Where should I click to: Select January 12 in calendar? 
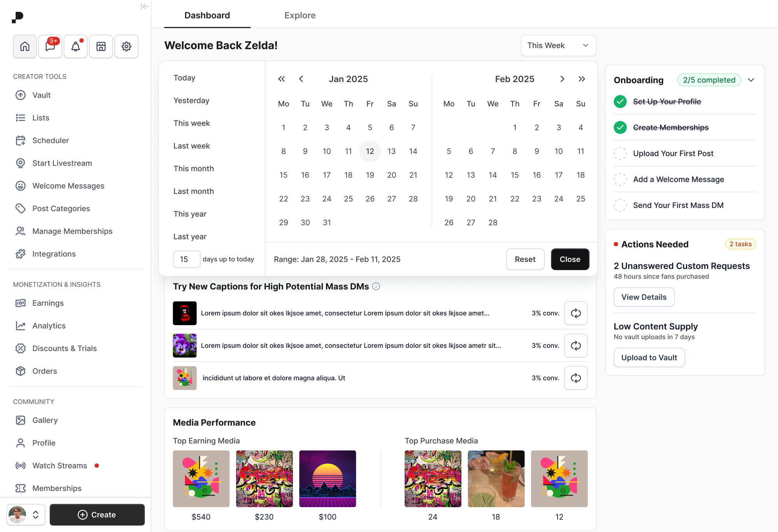(x=370, y=151)
